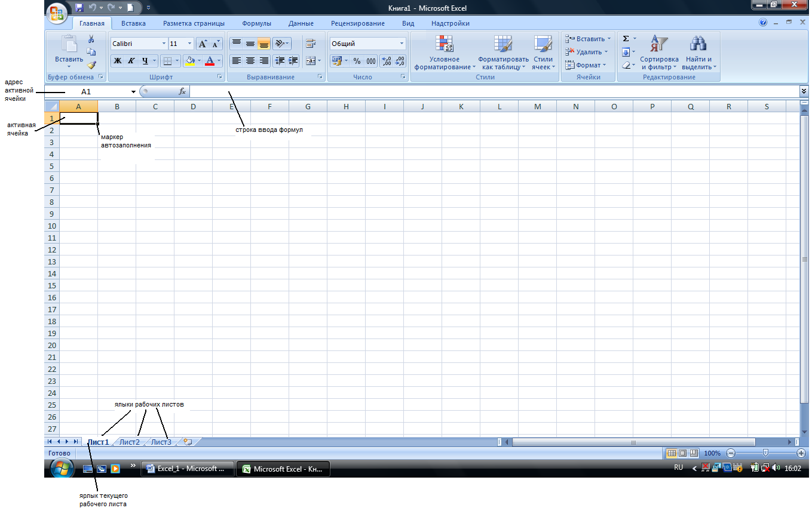Decrease decimal places
The image size is (812, 514).
[400, 61]
